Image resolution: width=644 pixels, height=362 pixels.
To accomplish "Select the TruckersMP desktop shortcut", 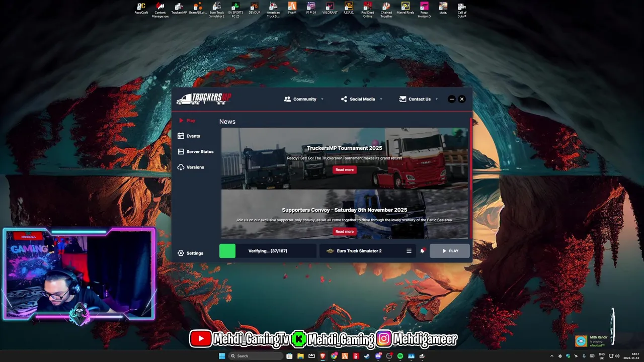I will tap(179, 9).
